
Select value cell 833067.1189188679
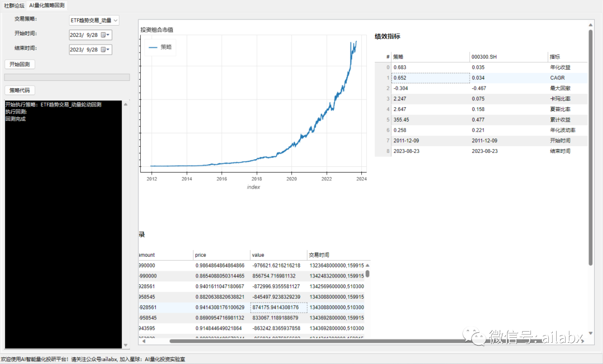point(279,318)
